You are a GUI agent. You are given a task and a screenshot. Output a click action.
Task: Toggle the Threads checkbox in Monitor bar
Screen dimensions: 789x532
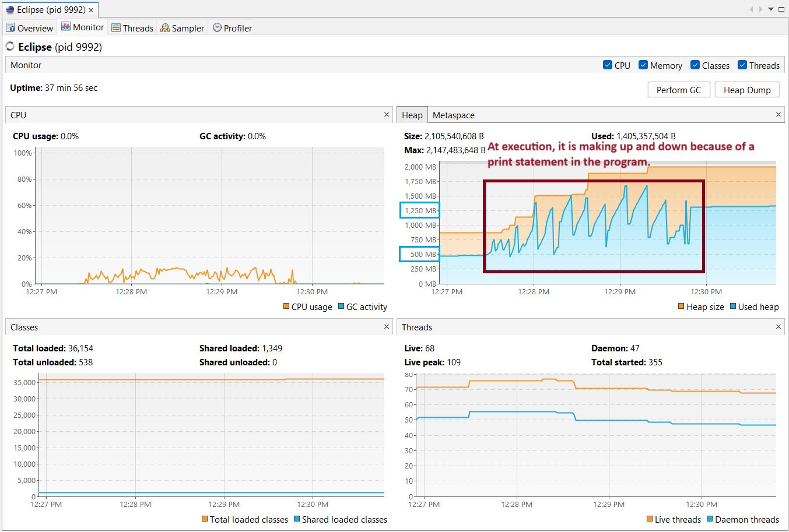coord(742,65)
